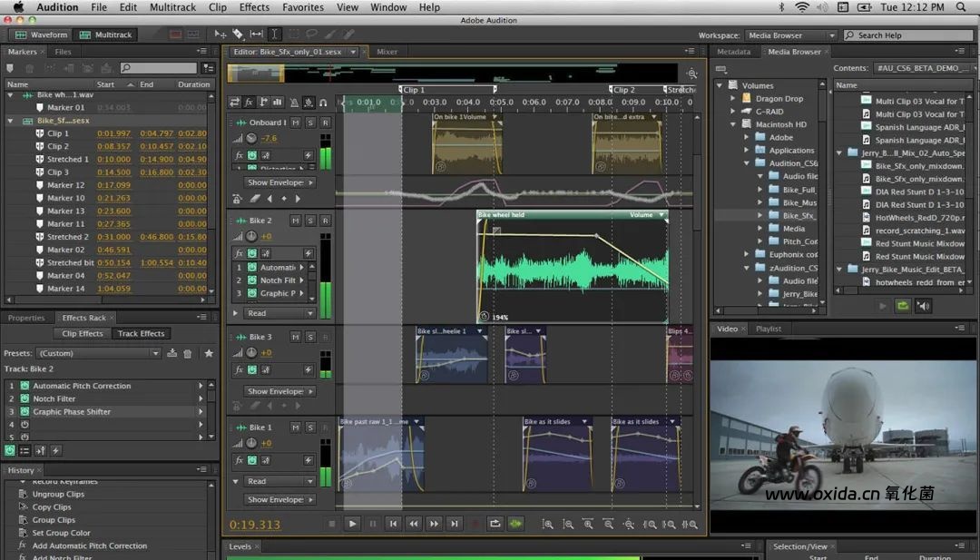Viewport: 980px width, 560px height.
Task: Toggle autoplay speaker in Media Browser
Action: (923, 306)
